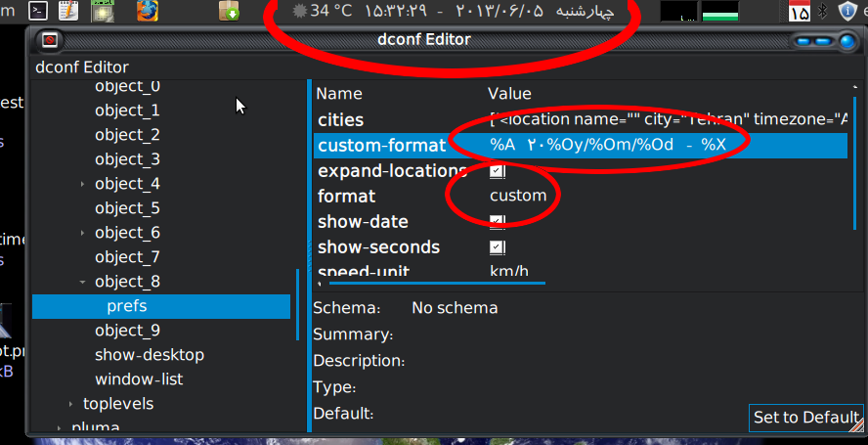This screenshot has height=445, width=868.
Task: Open the notepad text editor launcher
Action: pyautogui.click(x=68, y=10)
